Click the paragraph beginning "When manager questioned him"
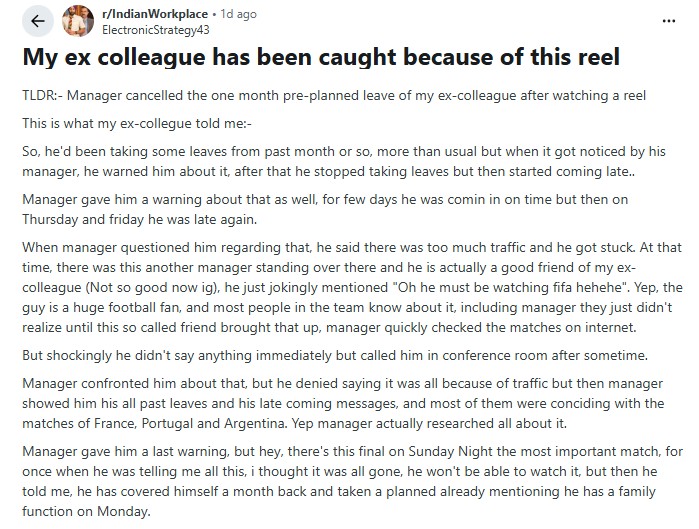This screenshot has width=699, height=529. pyautogui.click(x=352, y=287)
